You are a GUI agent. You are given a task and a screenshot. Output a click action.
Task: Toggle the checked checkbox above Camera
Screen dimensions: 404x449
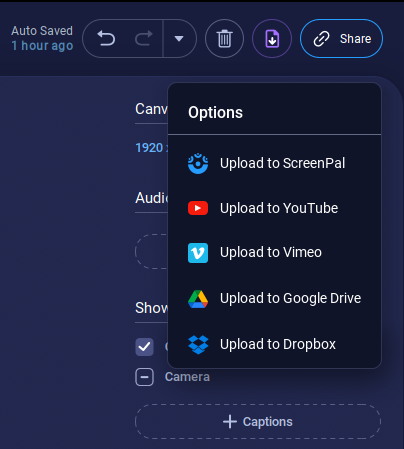[144, 347]
